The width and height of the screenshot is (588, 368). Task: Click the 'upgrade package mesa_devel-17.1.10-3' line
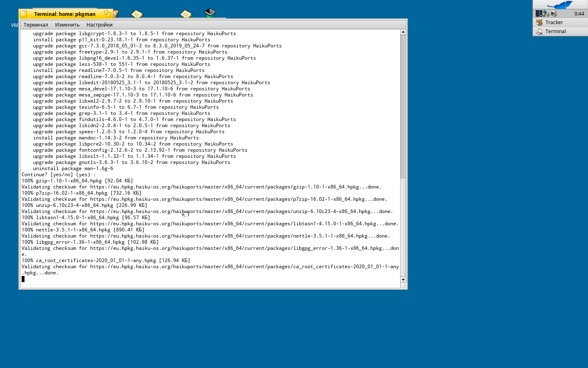click(142, 89)
